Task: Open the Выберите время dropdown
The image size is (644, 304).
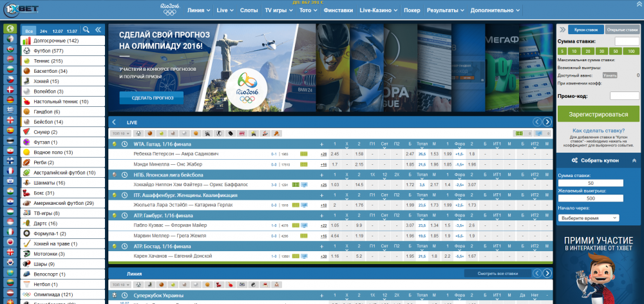Action: coord(588,218)
